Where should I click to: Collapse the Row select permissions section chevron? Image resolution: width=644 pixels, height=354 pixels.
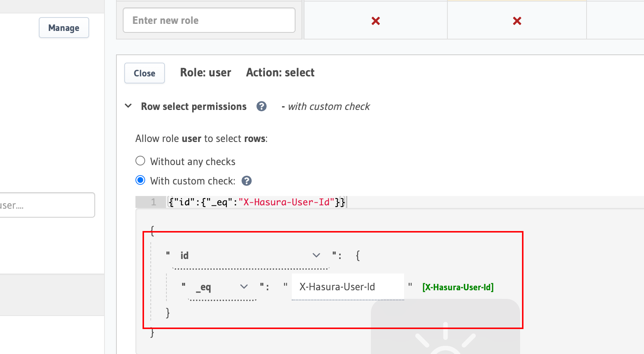[x=128, y=106]
